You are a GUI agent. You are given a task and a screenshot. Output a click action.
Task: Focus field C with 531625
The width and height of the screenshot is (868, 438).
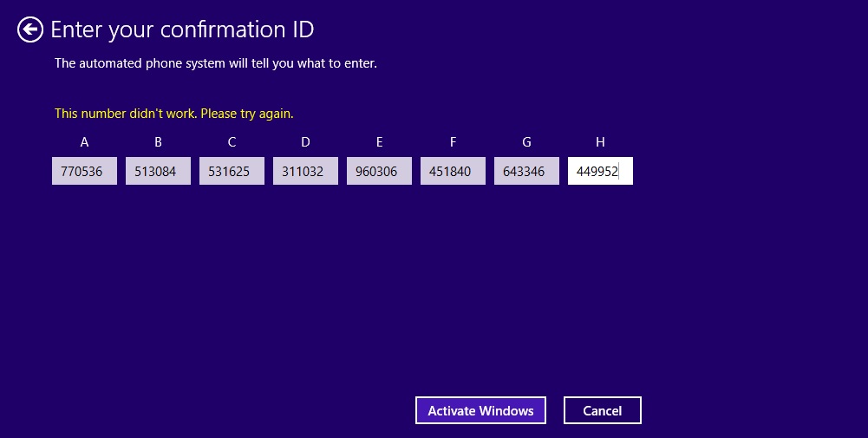pos(232,171)
